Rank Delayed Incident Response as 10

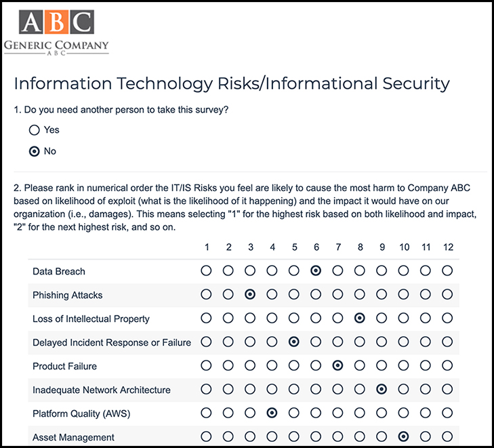pos(404,342)
